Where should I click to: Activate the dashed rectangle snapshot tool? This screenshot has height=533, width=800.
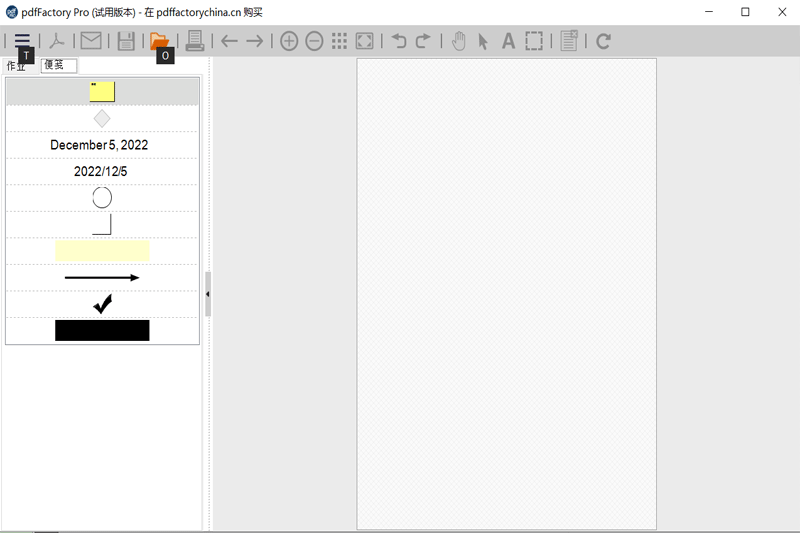click(534, 41)
